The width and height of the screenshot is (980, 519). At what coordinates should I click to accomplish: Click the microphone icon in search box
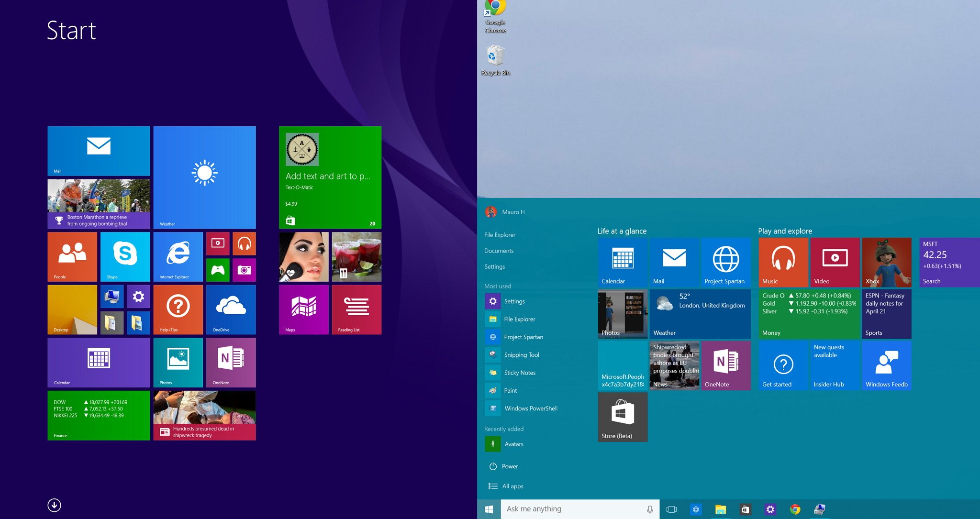tap(650, 509)
